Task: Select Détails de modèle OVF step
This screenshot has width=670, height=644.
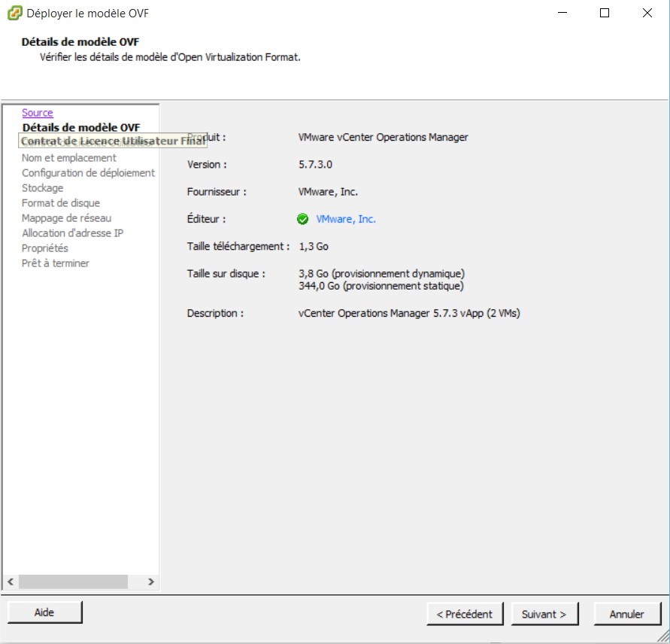Action: [x=81, y=127]
